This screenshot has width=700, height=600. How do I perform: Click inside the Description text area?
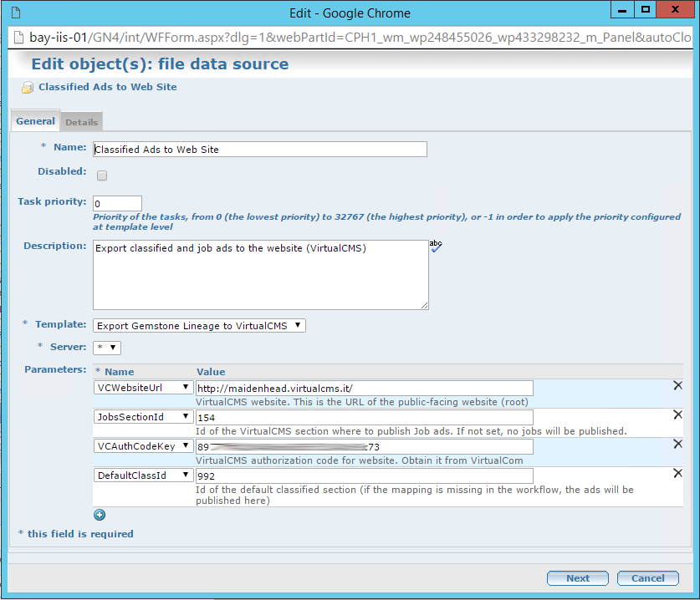point(261,275)
